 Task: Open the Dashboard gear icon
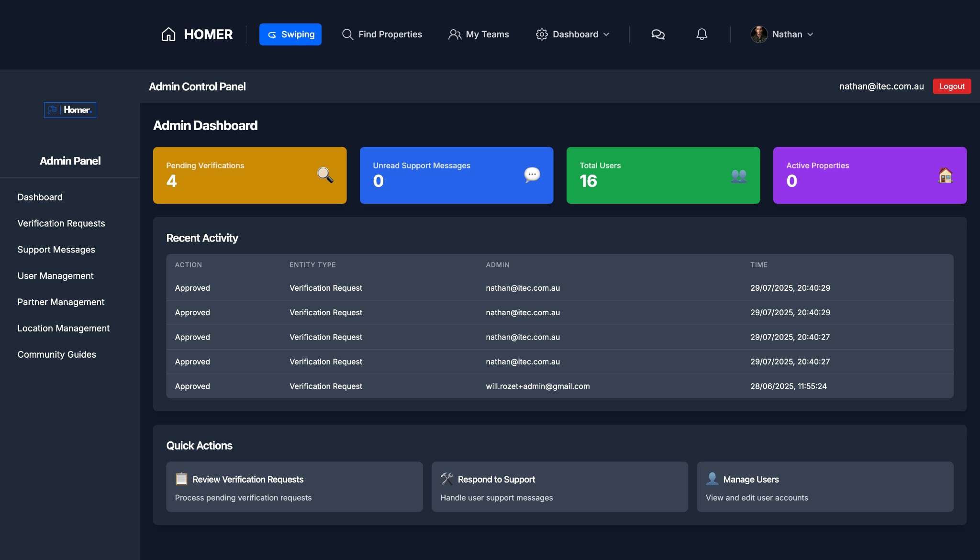pyautogui.click(x=542, y=34)
